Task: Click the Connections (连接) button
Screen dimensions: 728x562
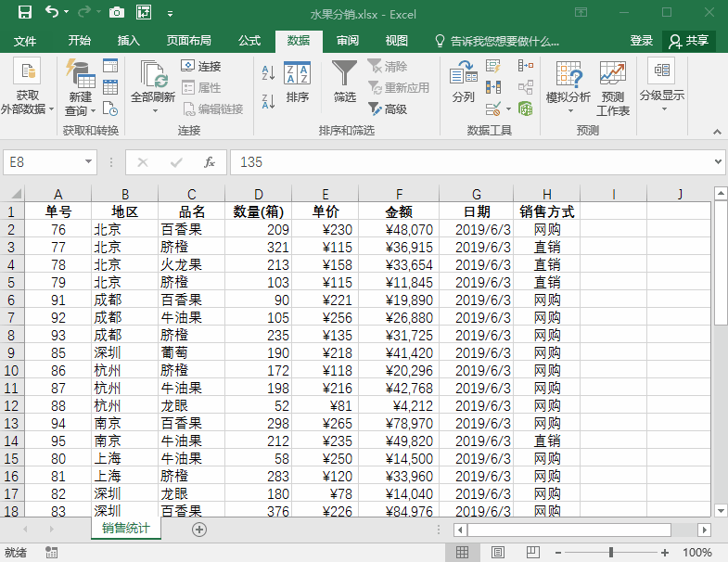Action: click(201, 67)
